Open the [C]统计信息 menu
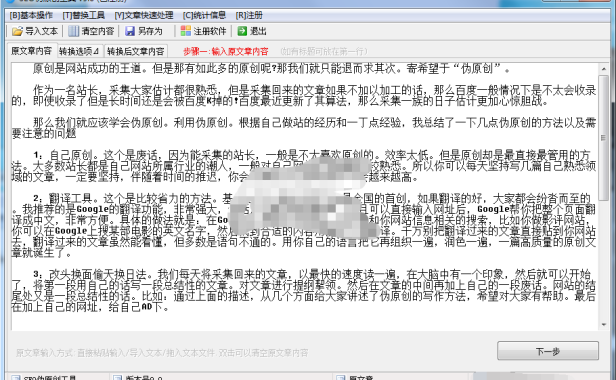This screenshot has height=380, width=616. pyautogui.click(x=204, y=15)
